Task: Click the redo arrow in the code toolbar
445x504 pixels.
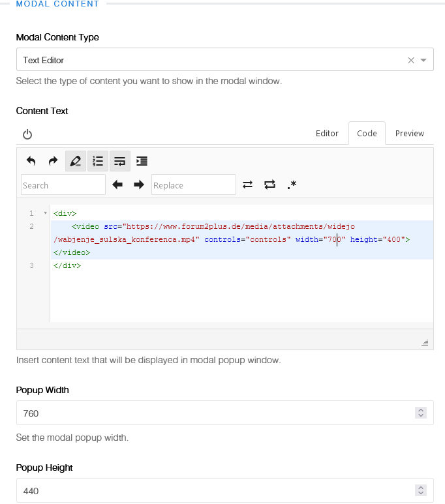Action: 53,161
